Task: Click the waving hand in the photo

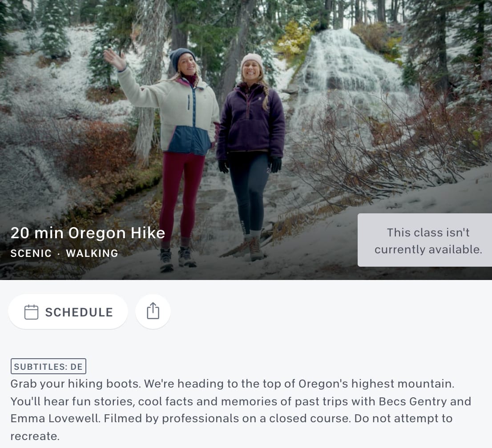Action: (x=115, y=59)
